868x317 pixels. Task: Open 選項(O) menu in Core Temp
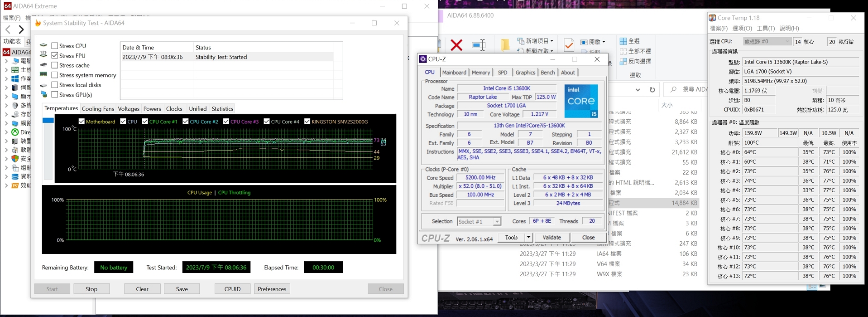(x=742, y=29)
